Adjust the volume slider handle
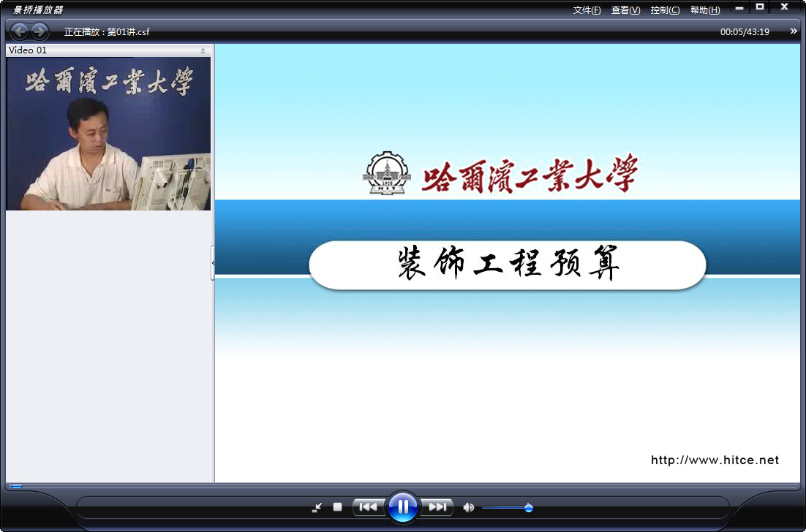The image size is (806, 532). point(528,508)
